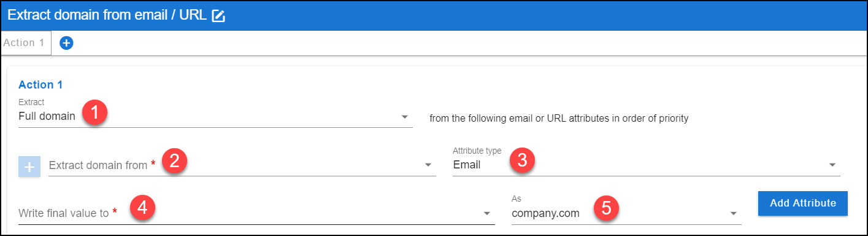Add new action with plus circle icon

click(66, 43)
